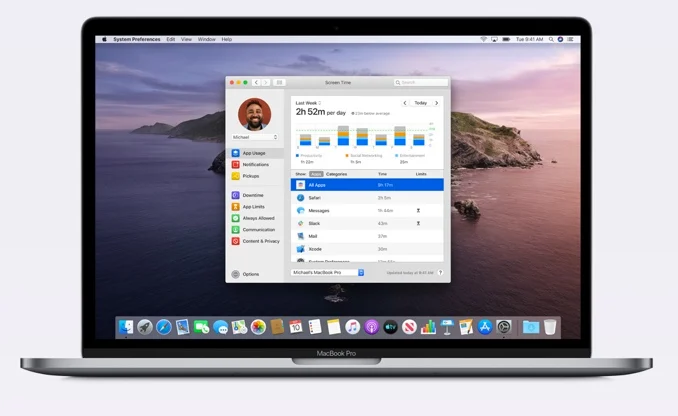Open the Last Week period dropdown

tap(308, 103)
